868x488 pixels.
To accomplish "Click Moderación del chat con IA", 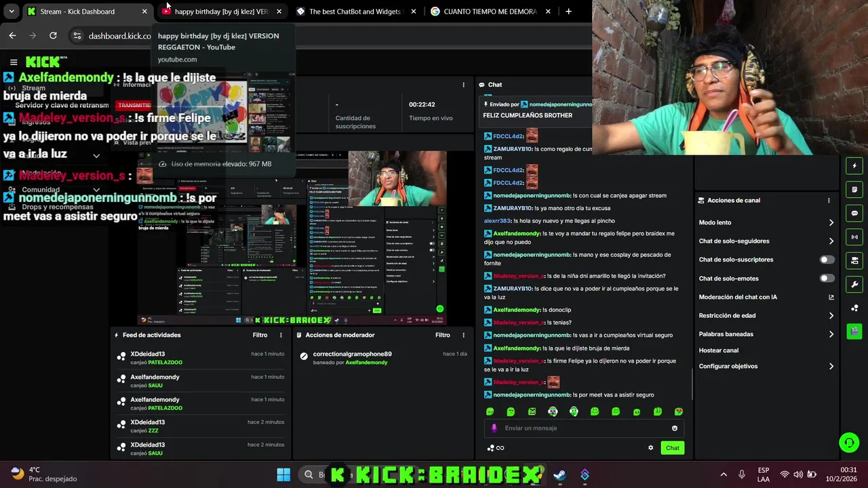I will coord(738,297).
